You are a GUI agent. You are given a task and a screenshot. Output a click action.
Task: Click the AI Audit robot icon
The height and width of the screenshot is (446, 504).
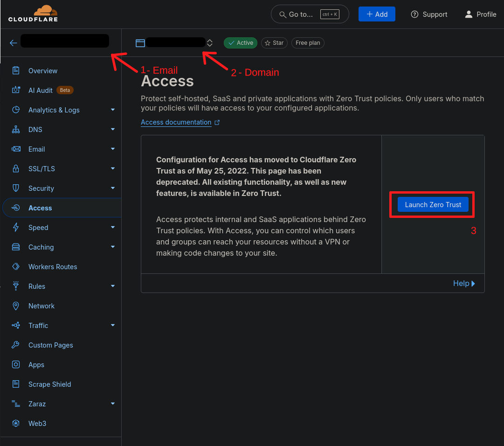coord(16,90)
